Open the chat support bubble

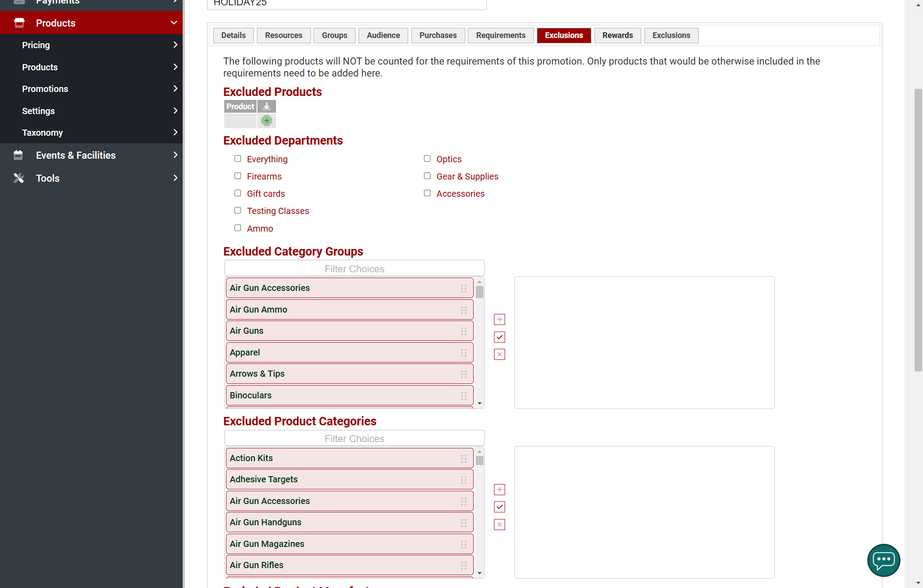click(x=884, y=560)
